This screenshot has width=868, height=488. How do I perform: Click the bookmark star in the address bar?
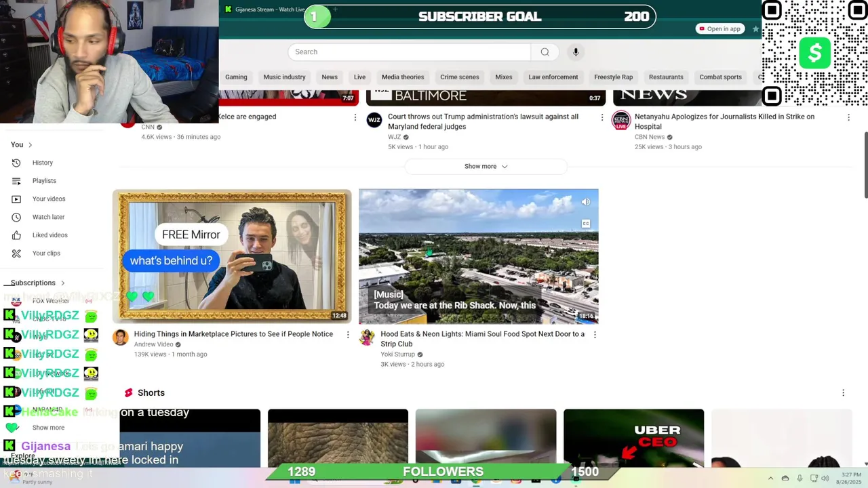tap(755, 29)
